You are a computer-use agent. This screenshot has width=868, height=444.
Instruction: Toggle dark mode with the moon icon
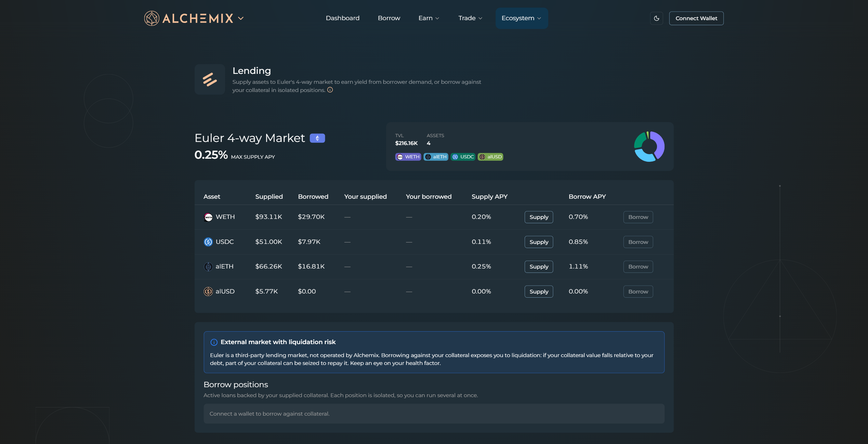656,18
